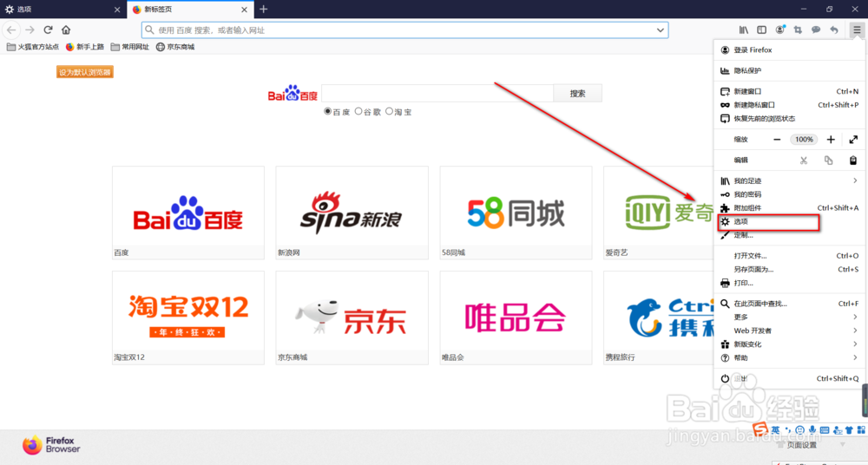Screen dimensions: 868x465
Task: Choose 在此页面中查找... menu item
Action: 789,304
